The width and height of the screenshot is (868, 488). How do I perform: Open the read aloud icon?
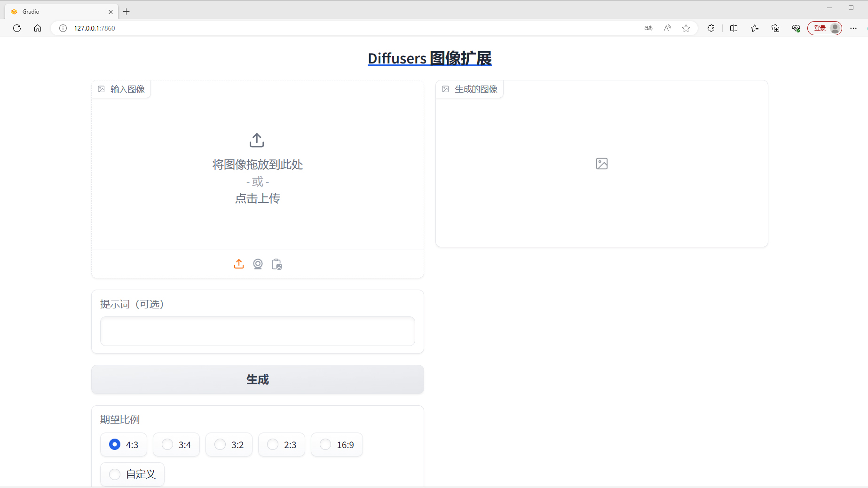click(x=667, y=28)
